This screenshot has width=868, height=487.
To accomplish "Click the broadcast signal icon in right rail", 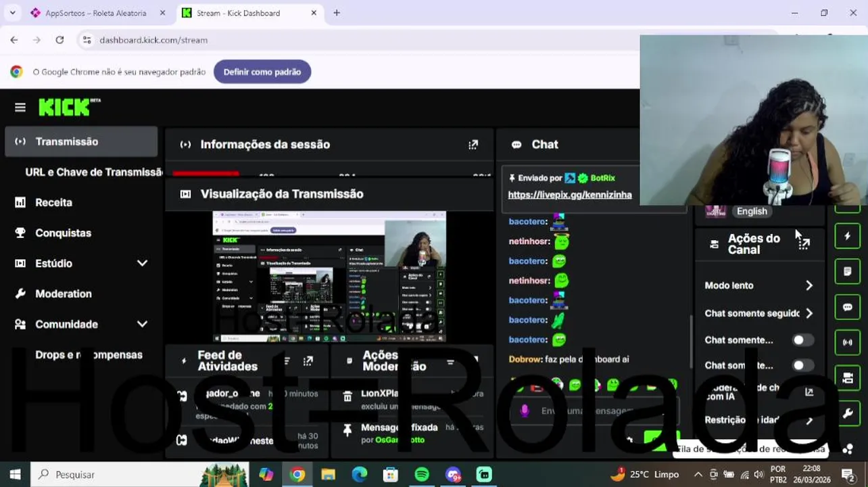I will (848, 342).
